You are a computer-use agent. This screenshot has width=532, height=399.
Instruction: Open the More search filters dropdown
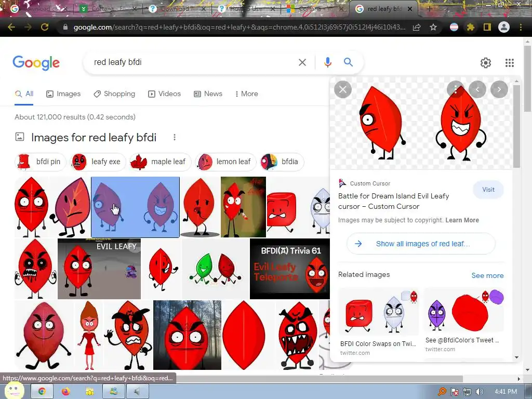(x=247, y=94)
